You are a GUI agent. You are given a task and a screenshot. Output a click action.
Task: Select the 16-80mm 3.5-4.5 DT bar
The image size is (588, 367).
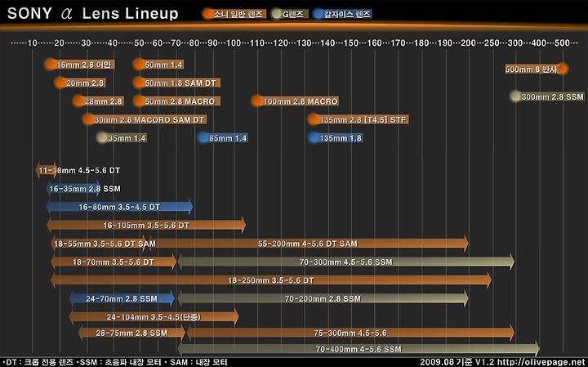click(119, 207)
